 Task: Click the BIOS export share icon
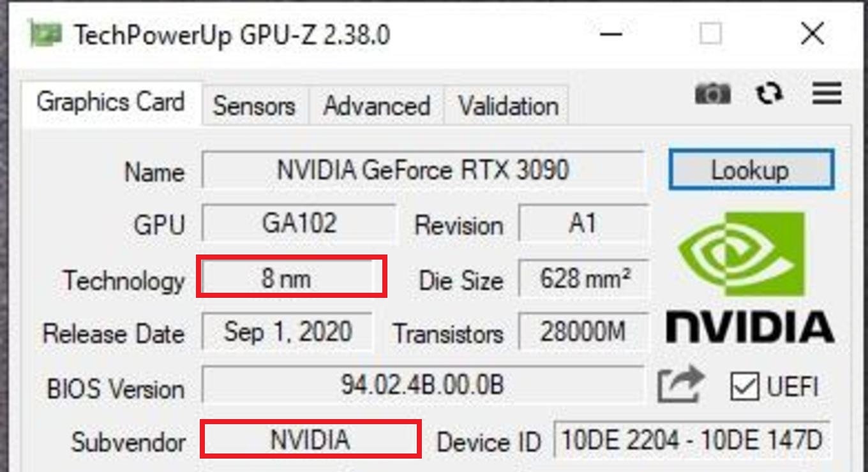(680, 385)
